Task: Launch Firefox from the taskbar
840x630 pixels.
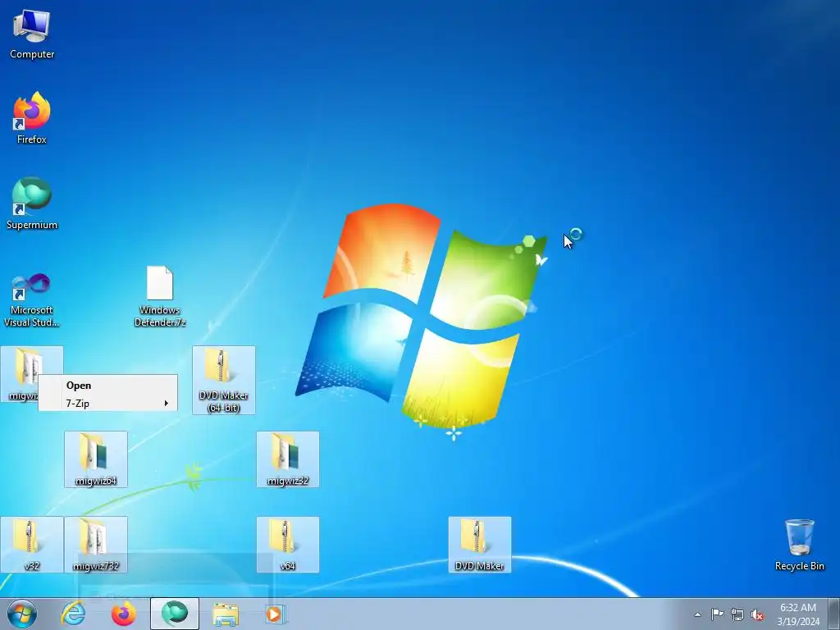Action: pyautogui.click(x=123, y=614)
